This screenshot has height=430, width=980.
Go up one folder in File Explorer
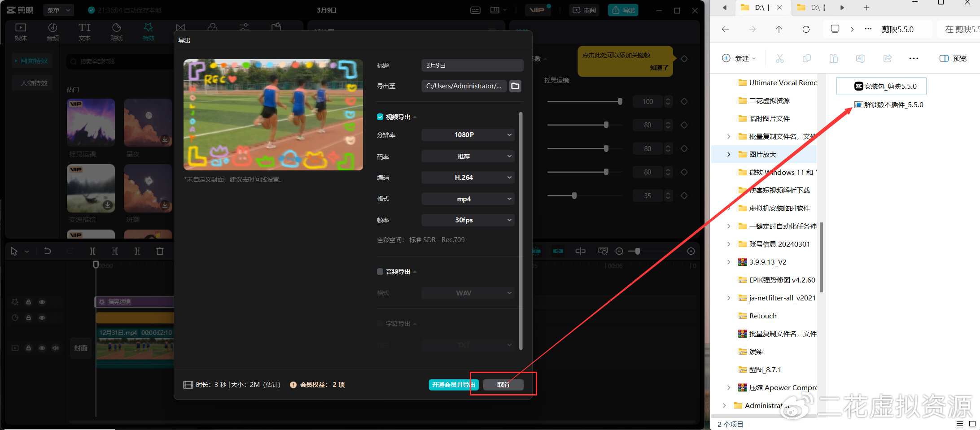click(779, 29)
